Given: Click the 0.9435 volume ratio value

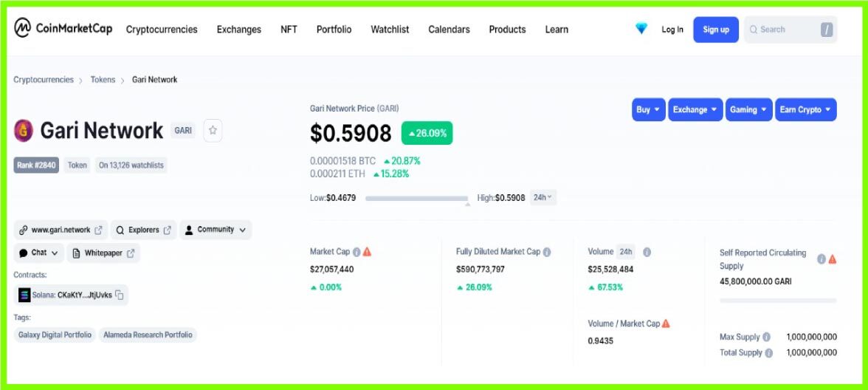Looking at the screenshot, I should [601, 341].
